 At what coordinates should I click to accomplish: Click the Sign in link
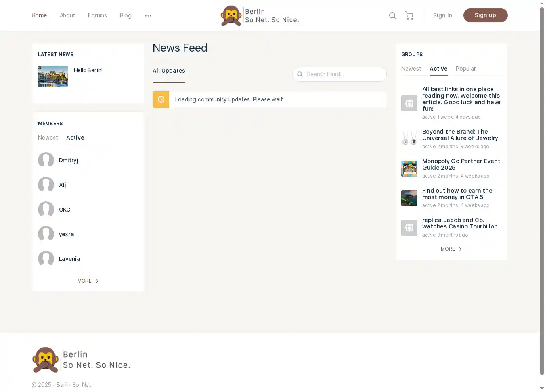(442, 15)
